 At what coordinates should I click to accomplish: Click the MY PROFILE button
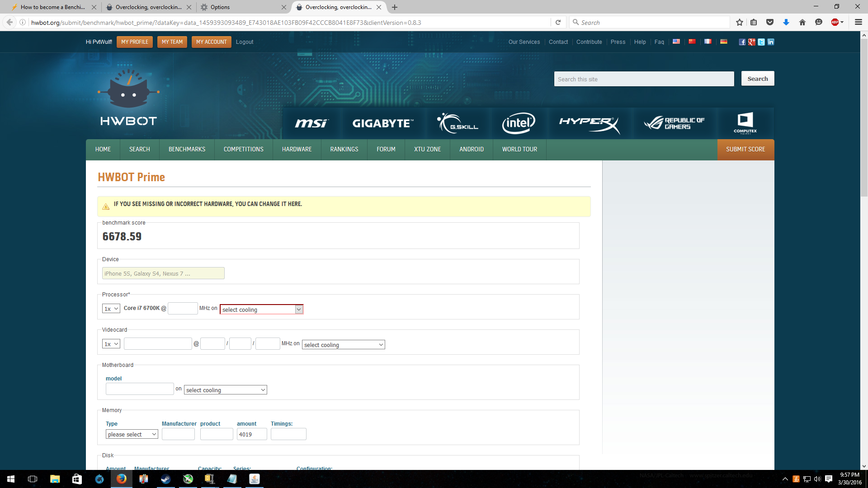point(135,42)
